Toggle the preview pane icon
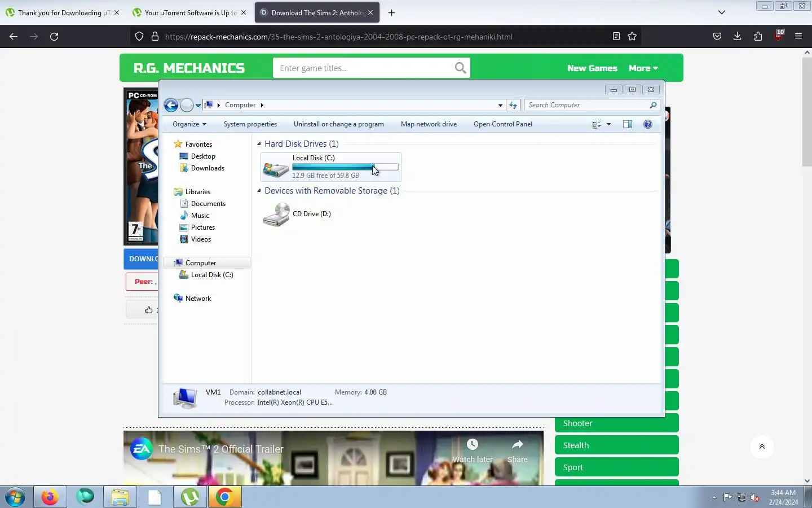812x508 pixels. pos(628,124)
